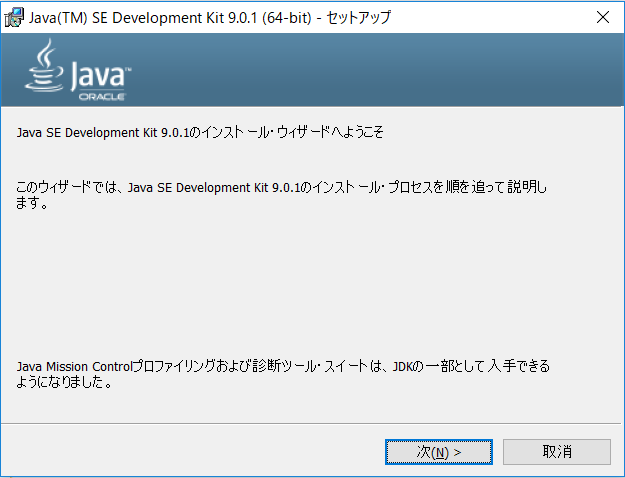Viewport: 625px width, 478px height.
Task: Click the 次(N) > button to continue
Action: pyautogui.click(x=439, y=452)
